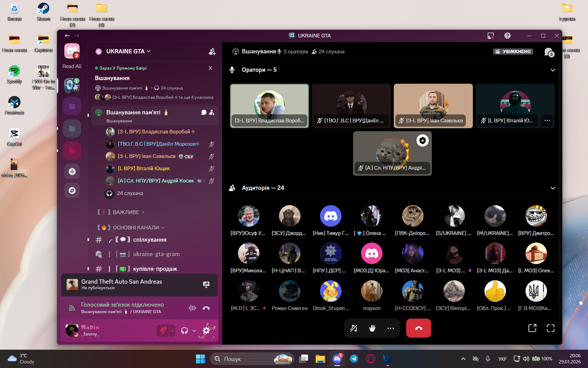This screenshot has height=368, width=588.
Task: Open user settings gear icon
Action: [x=206, y=330]
